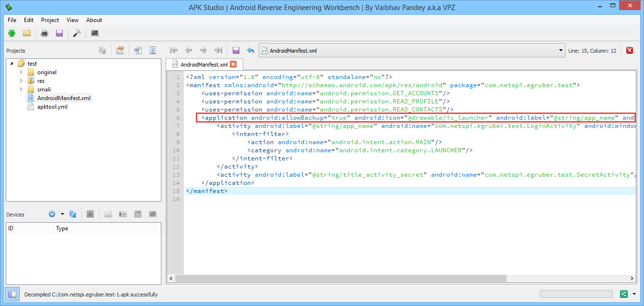Viewport: 644px width, 306px height.
Task: Go to last editor tab arrow
Action: pos(218,50)
